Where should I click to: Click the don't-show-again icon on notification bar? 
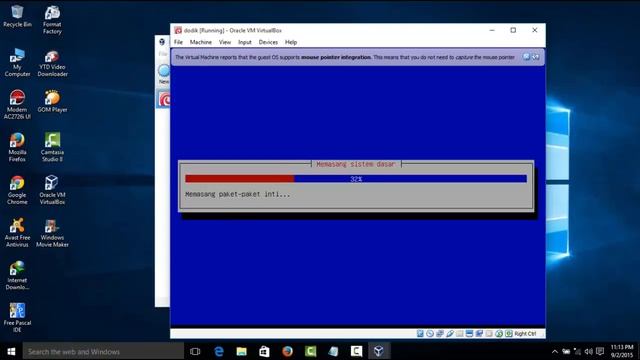[x=536, y=57]
